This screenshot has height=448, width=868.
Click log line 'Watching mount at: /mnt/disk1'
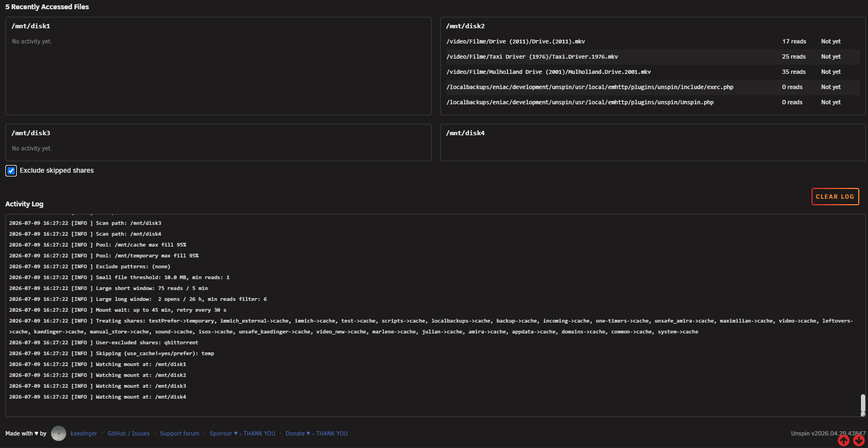98,364
